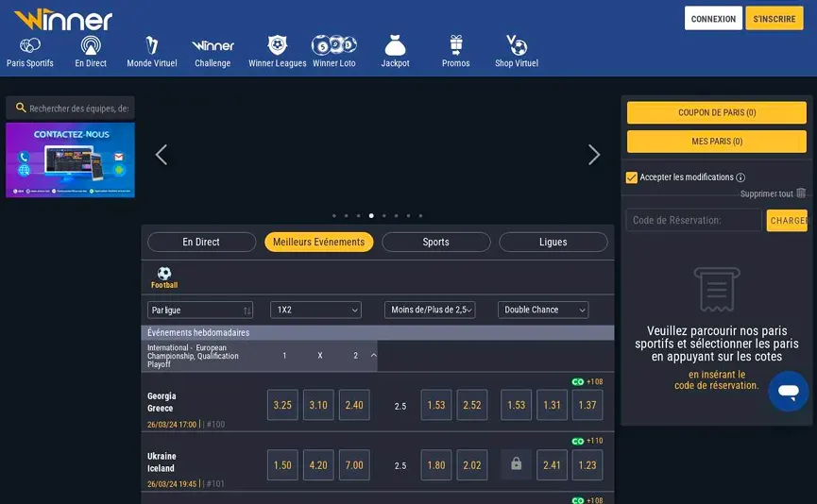Screen dimensions: 817x504
Task: Open the 1X2 market dropdown
Action: pyautogui.click(x=315, y=310)
